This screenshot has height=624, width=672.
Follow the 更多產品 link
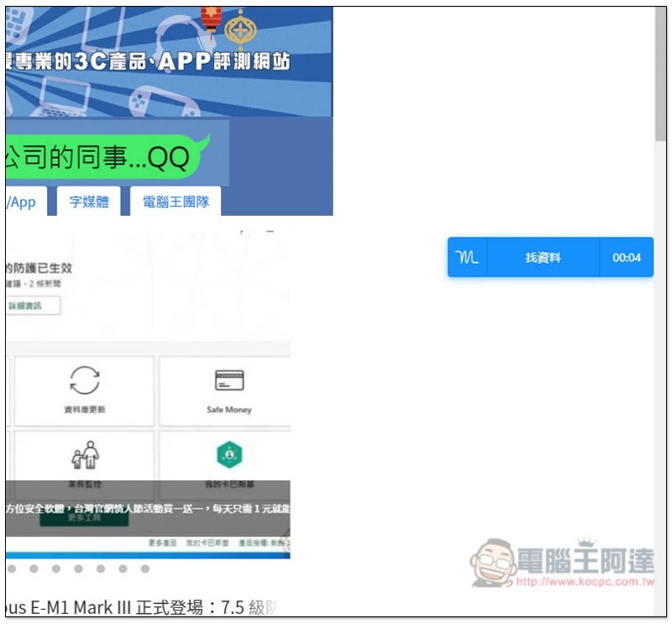pos(162,543)
